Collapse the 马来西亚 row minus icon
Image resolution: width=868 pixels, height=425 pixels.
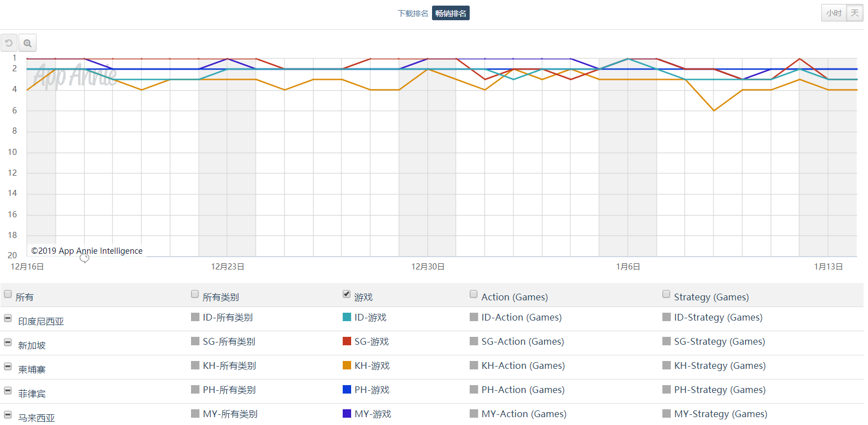click(8, 414)
